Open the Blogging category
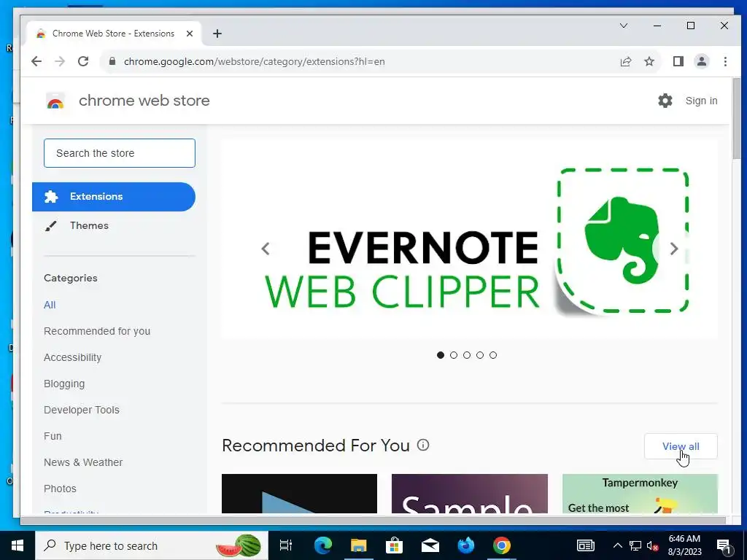 pos(64,384)
